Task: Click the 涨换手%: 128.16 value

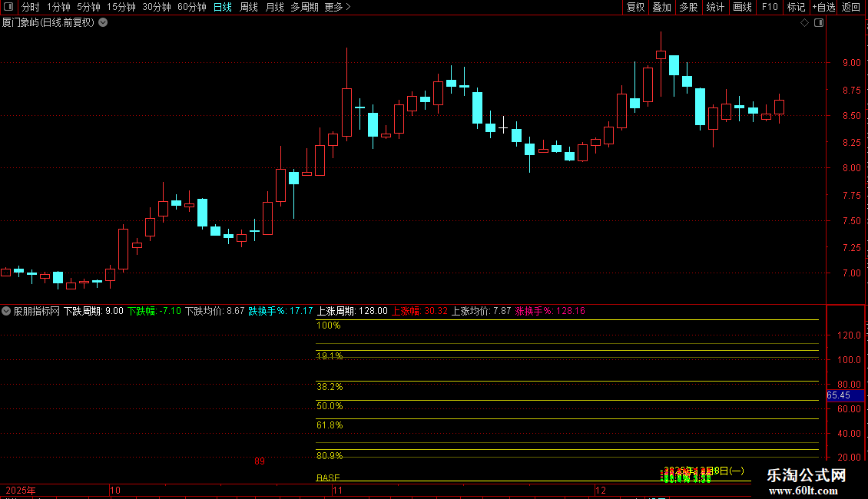Action: point(550,311)
